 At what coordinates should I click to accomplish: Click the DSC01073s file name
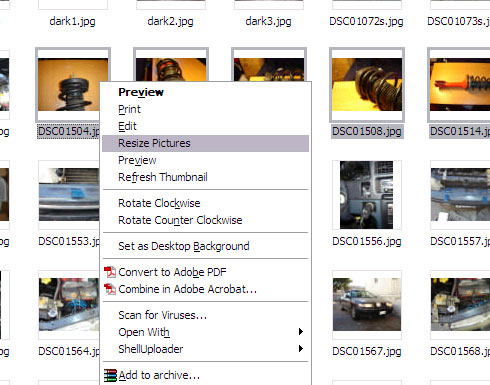pos(459,21)
